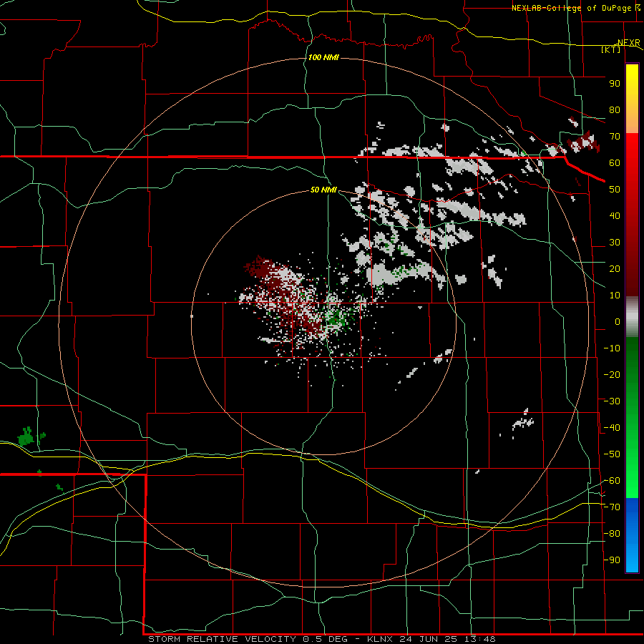
Task: Click the gray zero-velocity segment of color bar
Action: click(632, 317)
